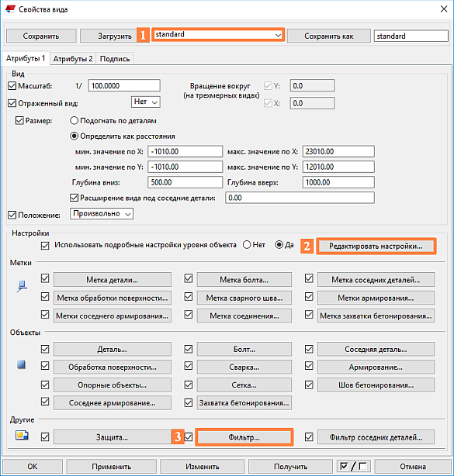Toggle checkbox next to Армирование button
Screen dimensions: 454x476
[309, 365]
